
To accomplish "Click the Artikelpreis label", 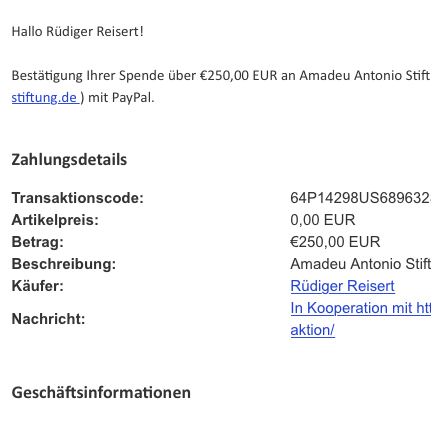I will pos(55,220).
